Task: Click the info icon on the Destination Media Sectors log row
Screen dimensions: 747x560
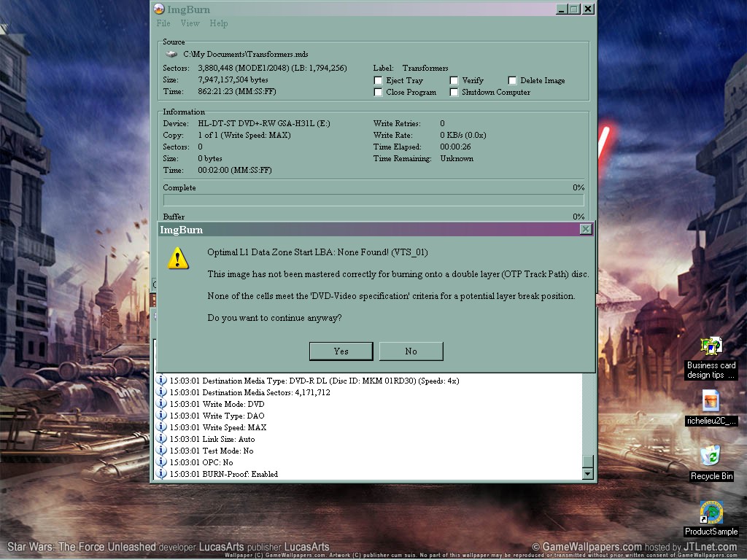Action: point(161,392)
